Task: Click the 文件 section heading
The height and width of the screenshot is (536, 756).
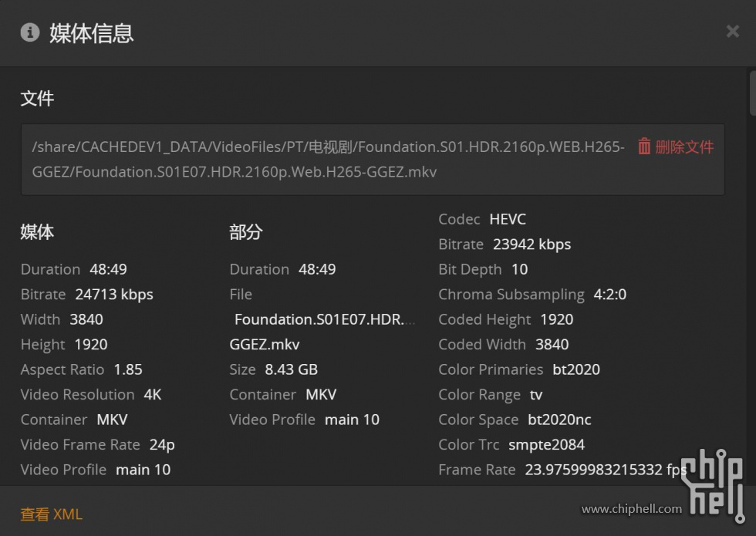Action: point(37,99)
